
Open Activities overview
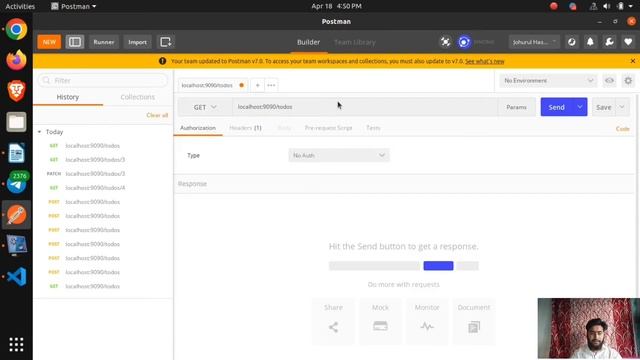pos(20,6)
